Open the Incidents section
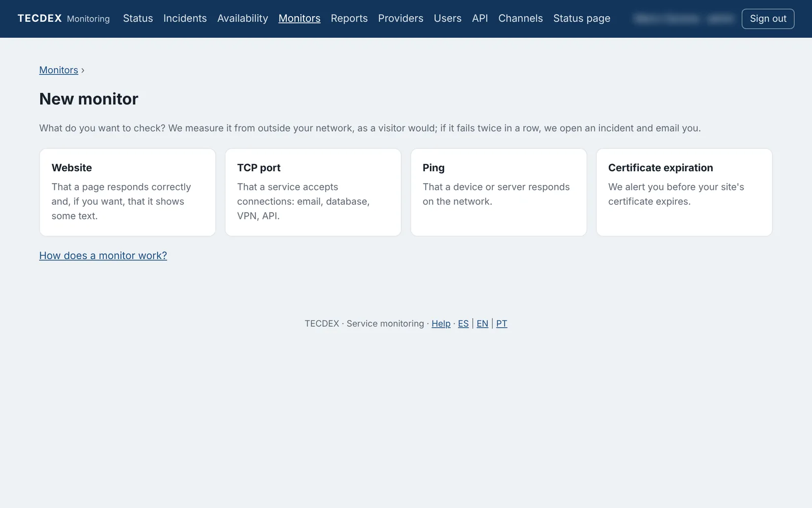The image size is (812, 508). [185, 18]
